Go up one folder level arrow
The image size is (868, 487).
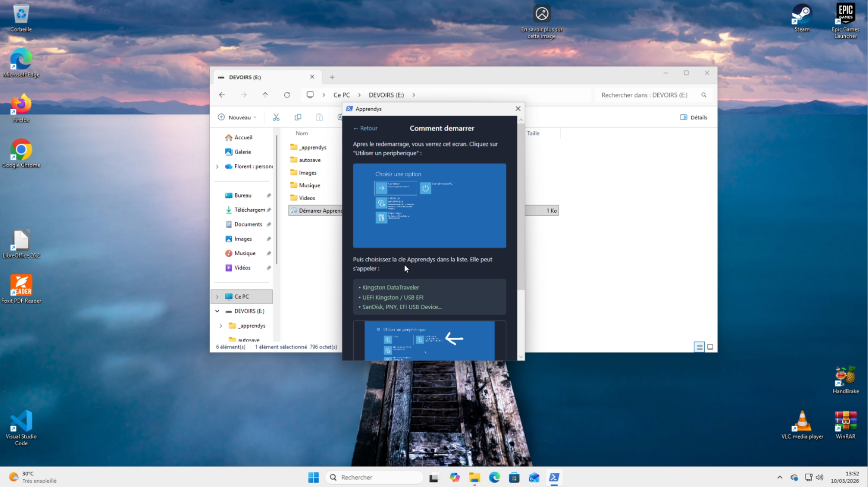tap(265, 95)
